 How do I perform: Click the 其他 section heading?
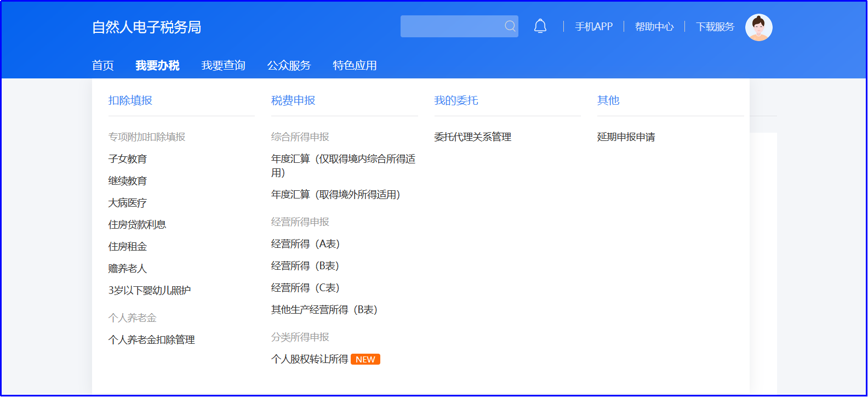point(608,100)
